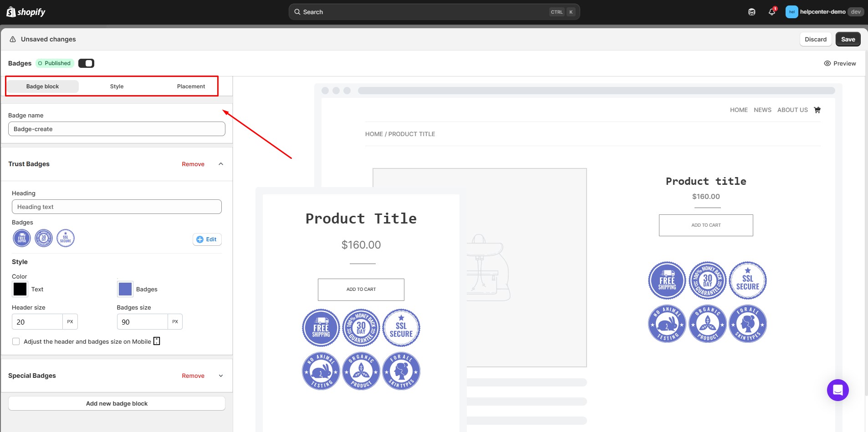Viewport: 868px width, 432px height.
Task: Toggle the Badges published switch
Action: tap(86, 63)
